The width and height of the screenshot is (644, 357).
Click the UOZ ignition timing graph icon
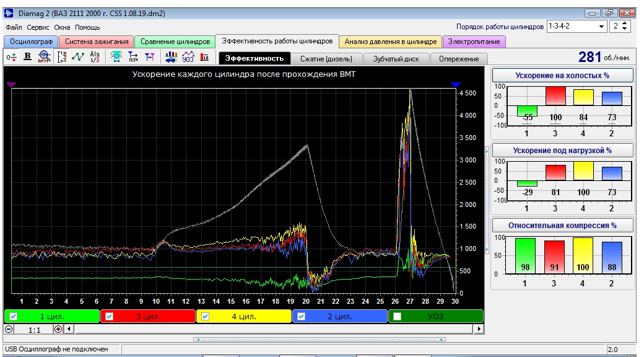(x=188, y=57)
